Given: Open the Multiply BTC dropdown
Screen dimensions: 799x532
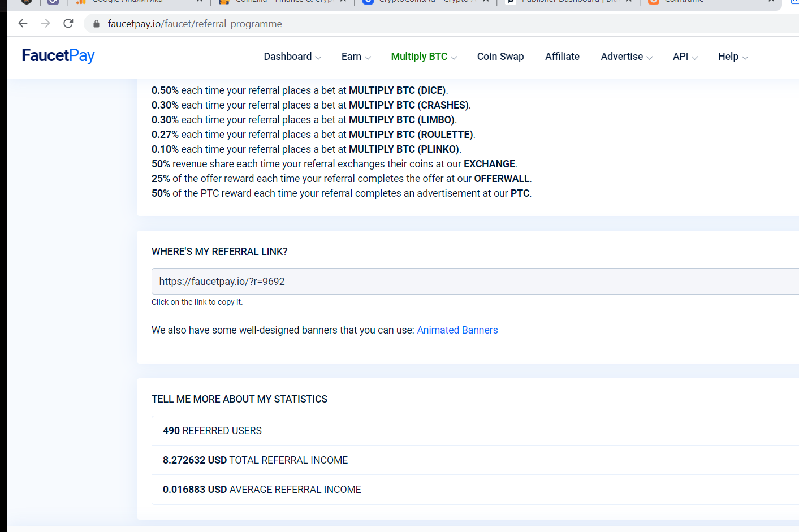Looking at the screenshot, I should [x=424, y=57].
